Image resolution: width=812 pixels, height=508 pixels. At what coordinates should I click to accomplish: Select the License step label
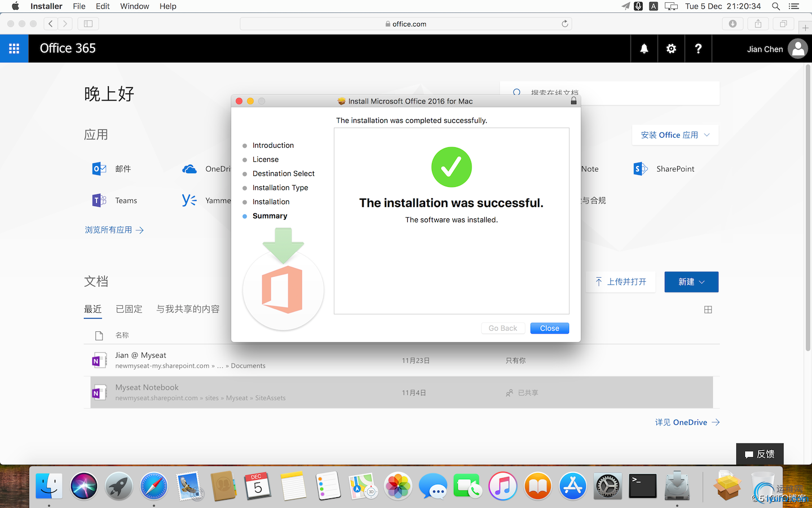coord(266,160)
